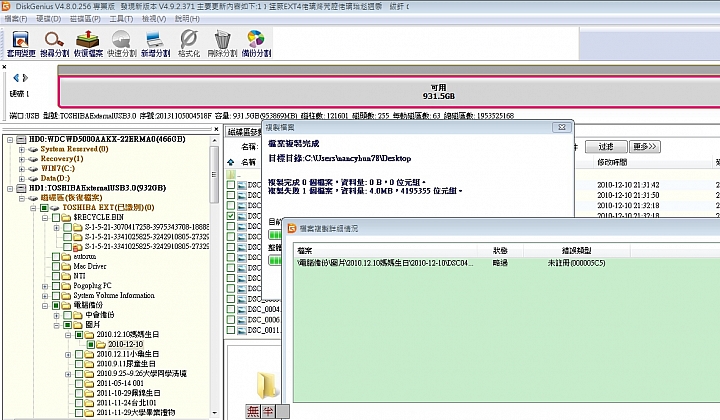720x420 pixels.
Task: Collapse the HD1 TOSHIBA disk node
Action: 10,188
